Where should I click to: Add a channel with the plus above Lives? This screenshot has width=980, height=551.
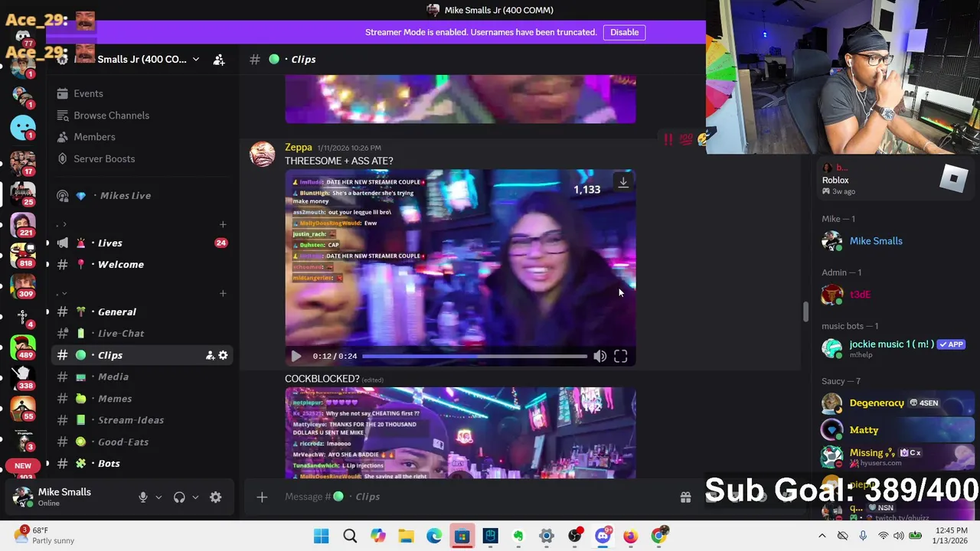pyautogui.click(x=223, y=224)
